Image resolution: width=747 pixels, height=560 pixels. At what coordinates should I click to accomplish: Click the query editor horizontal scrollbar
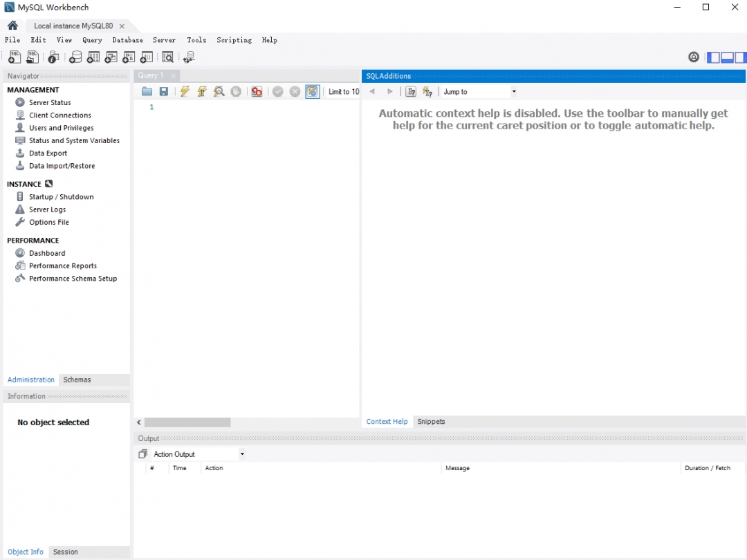[x=187, y=422]
